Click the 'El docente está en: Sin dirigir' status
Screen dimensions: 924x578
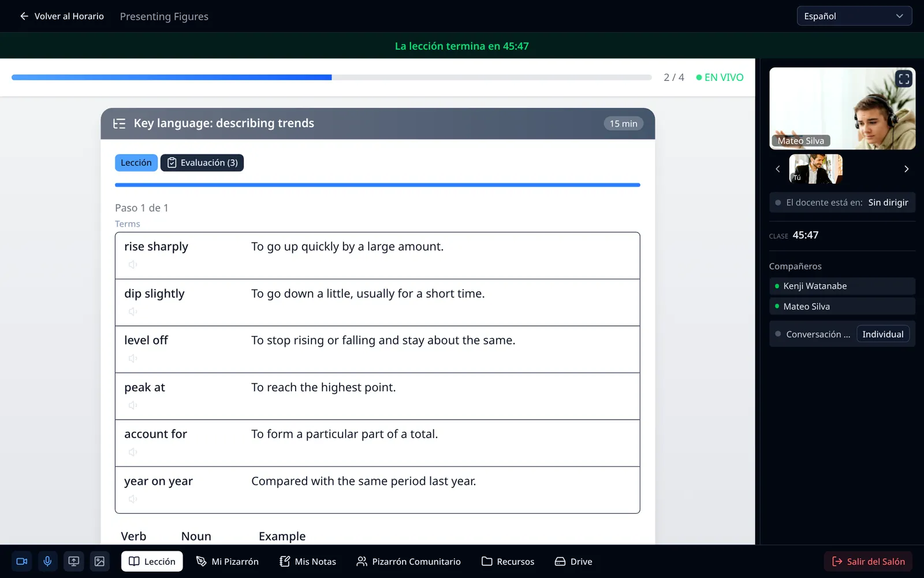[x=842, y=203]
